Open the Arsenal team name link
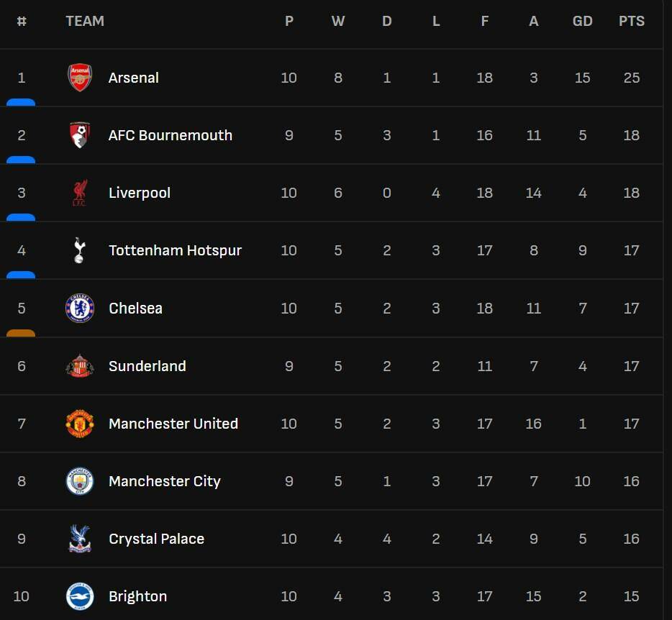 pos(134,78)
